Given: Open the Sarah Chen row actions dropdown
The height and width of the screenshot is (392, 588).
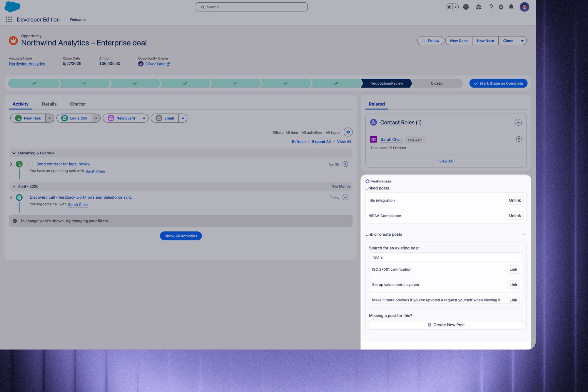Looking at the screenshot, I should [519, 139].
